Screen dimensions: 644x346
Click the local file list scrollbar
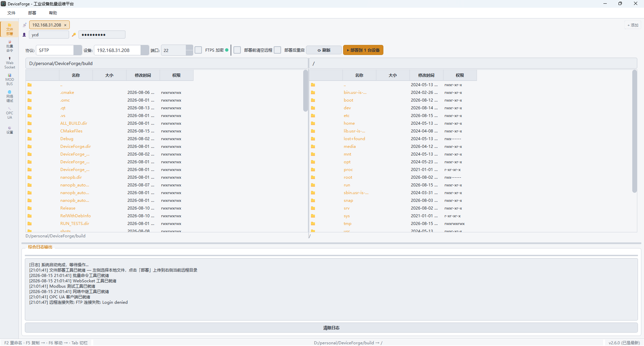(x=305, y=91)
